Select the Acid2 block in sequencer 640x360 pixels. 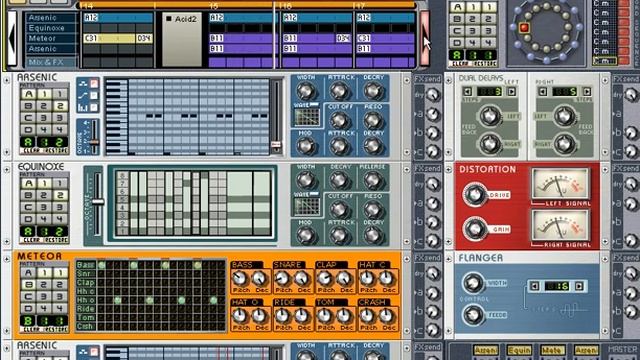pyautogui.click(x=182, y=39)
